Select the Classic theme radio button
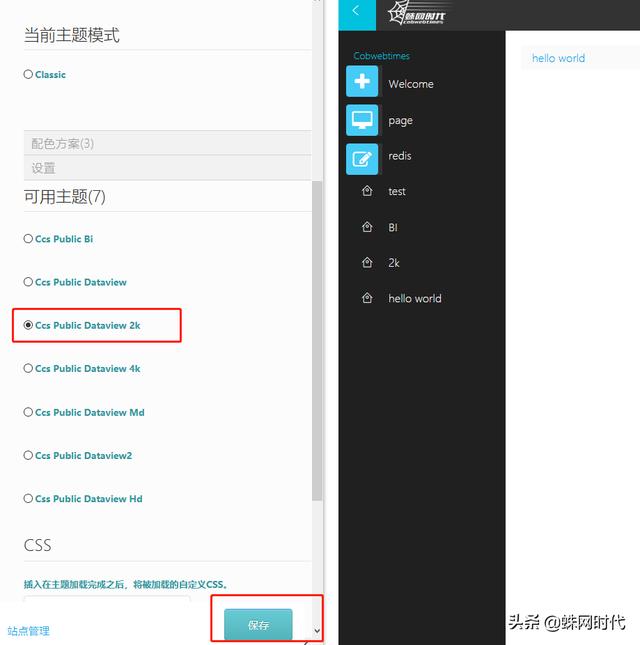This screenshot has width=640, height=645. pos(28,74)
